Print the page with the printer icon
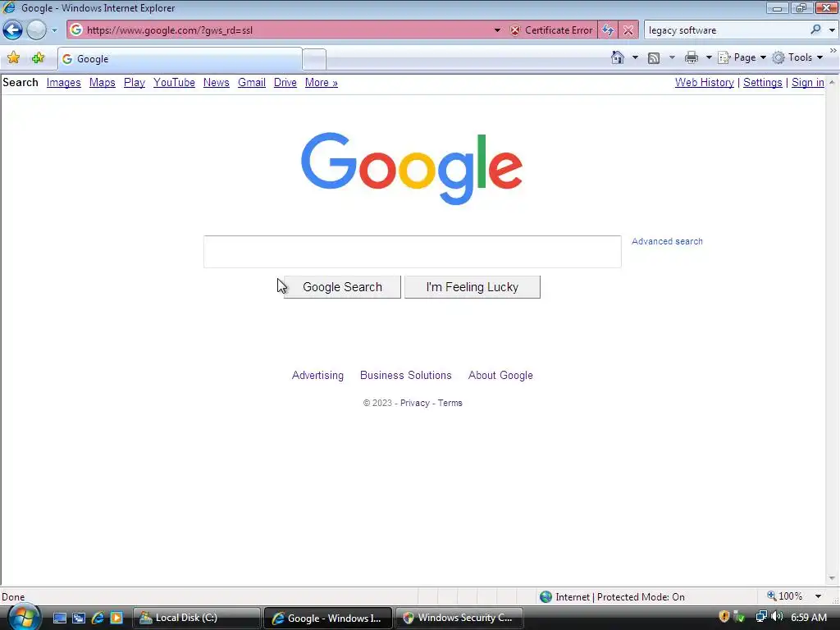The height and width of the screenshot is (630, 840). tap(692, 57)
